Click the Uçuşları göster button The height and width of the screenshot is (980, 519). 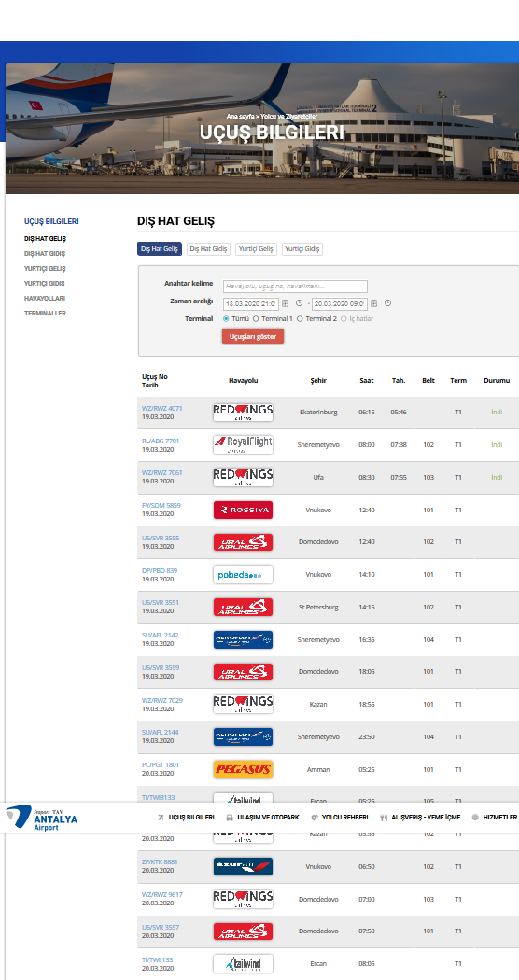[x=253, y=336]
